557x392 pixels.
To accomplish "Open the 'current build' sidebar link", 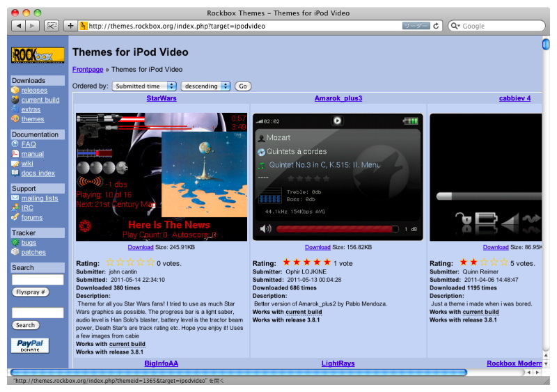I will coord(40,100).
